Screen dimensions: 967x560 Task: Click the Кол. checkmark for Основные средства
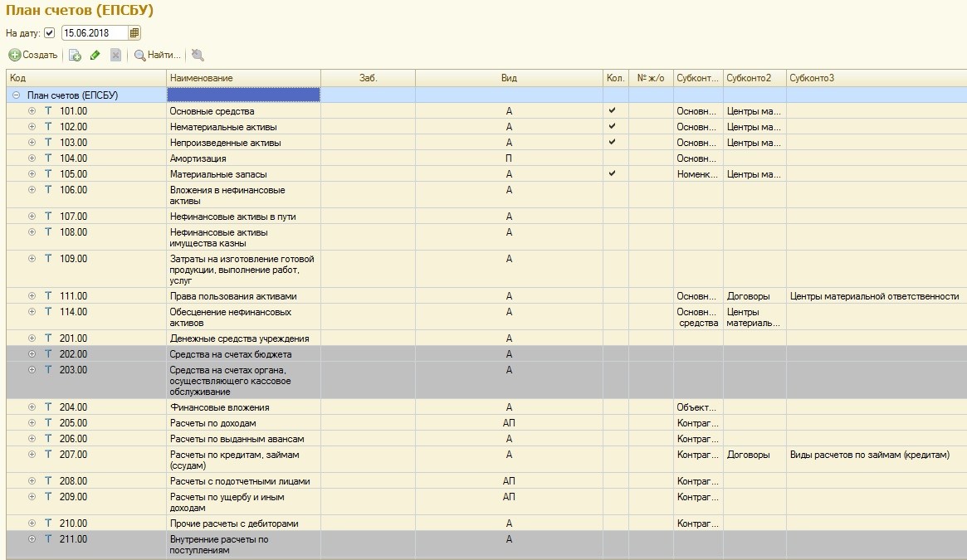(x=613, y=110)
